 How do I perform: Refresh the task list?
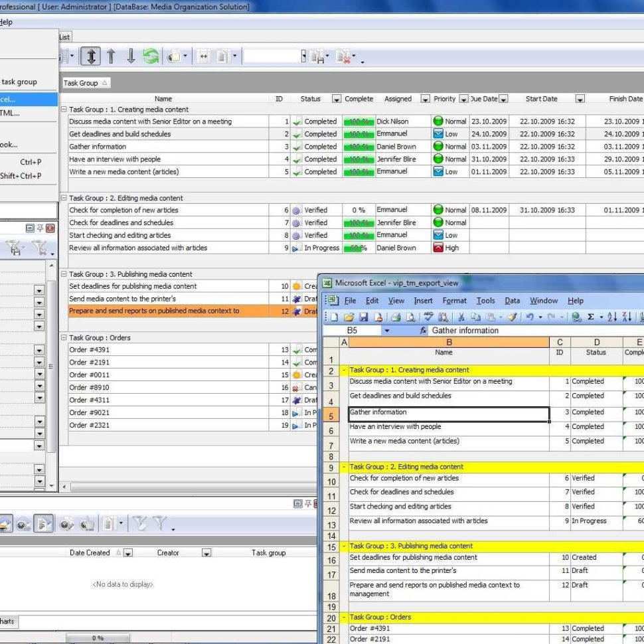pos(151,56)
